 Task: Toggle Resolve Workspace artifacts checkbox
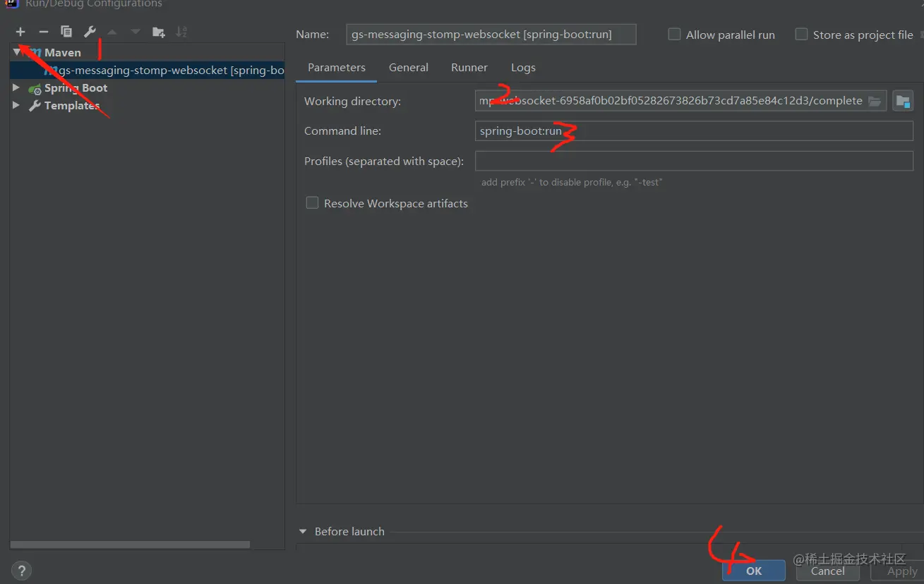pos(312,203)
